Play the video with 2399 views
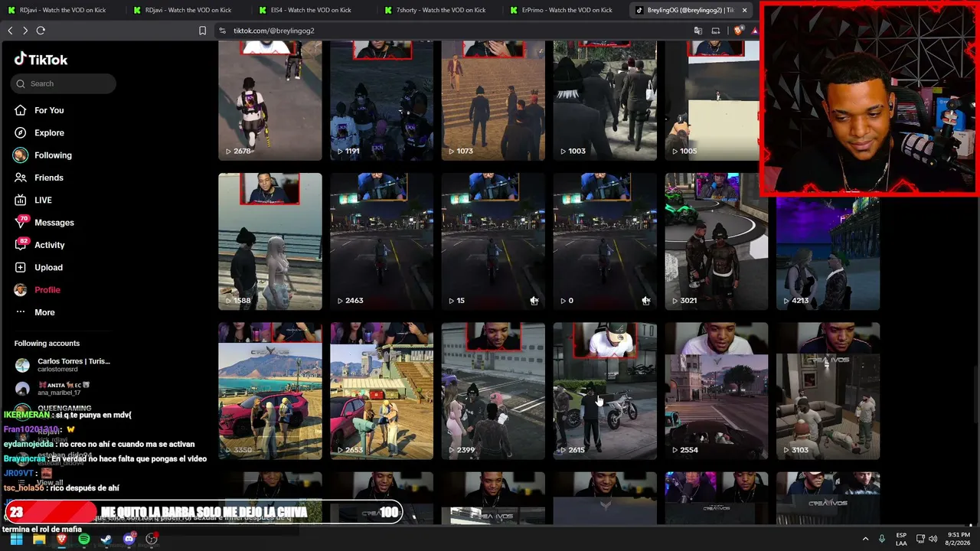 tap(493, 391)
